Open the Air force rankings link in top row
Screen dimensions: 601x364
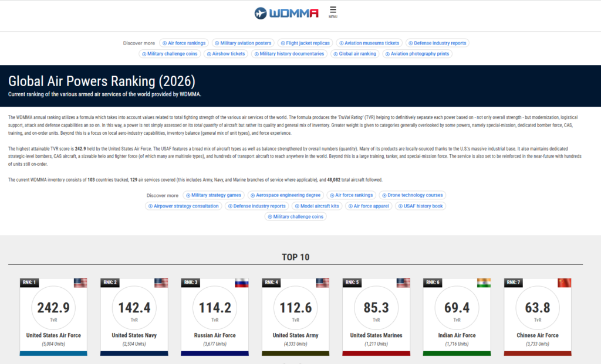pyautogui.click(x=184, y=43)
